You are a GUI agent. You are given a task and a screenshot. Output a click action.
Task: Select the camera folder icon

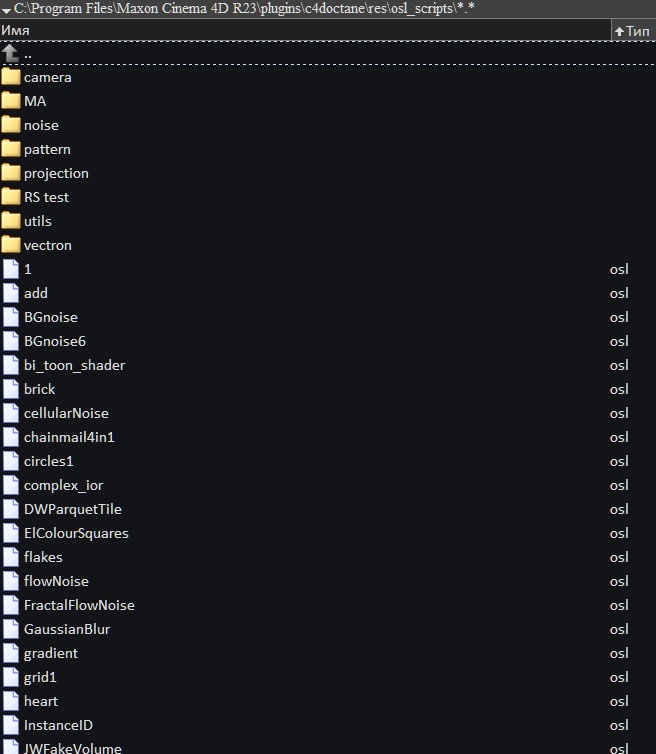pos(11,77)
